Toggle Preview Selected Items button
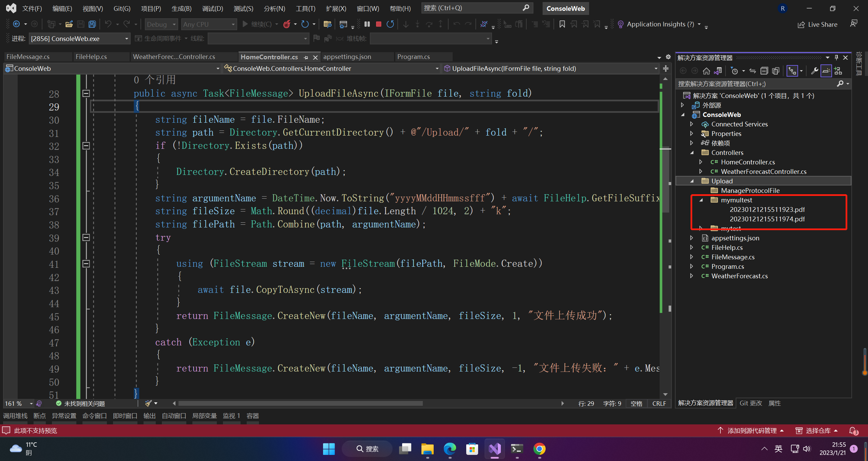This screenshot has height=461, width=868. (826, 71)
